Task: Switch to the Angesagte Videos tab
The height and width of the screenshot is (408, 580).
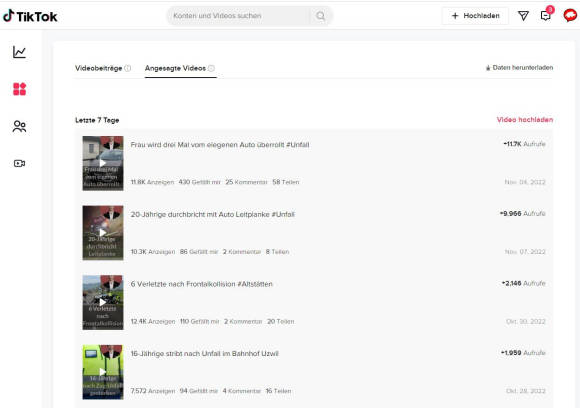Action: click(175, 68)
